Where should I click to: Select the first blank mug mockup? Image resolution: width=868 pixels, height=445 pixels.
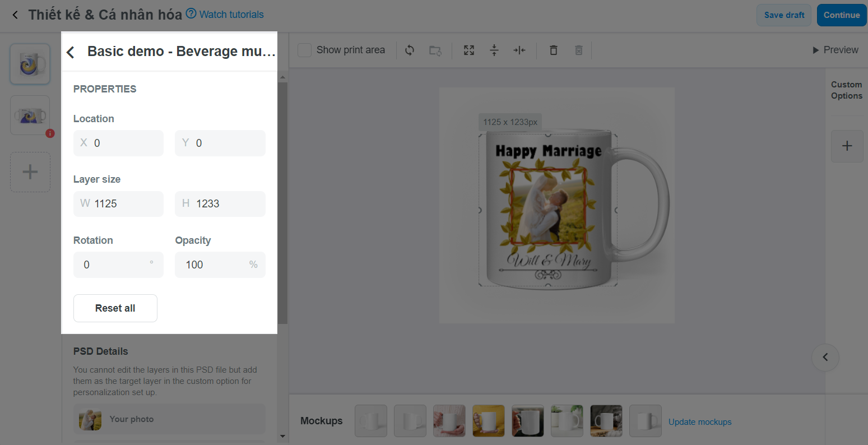pyautogui.click(x=371, y=421)
